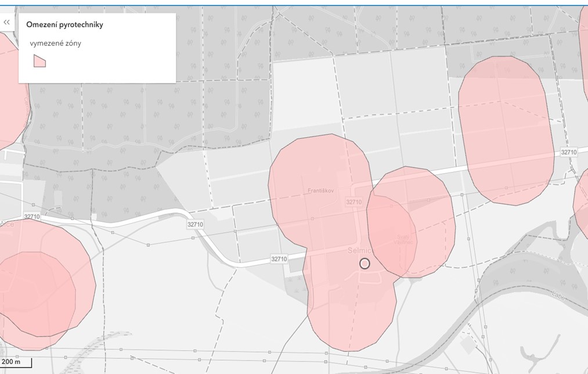Select the 'vymezené zóny' legend label
The image size is (588, 374).
coord(55,43)
